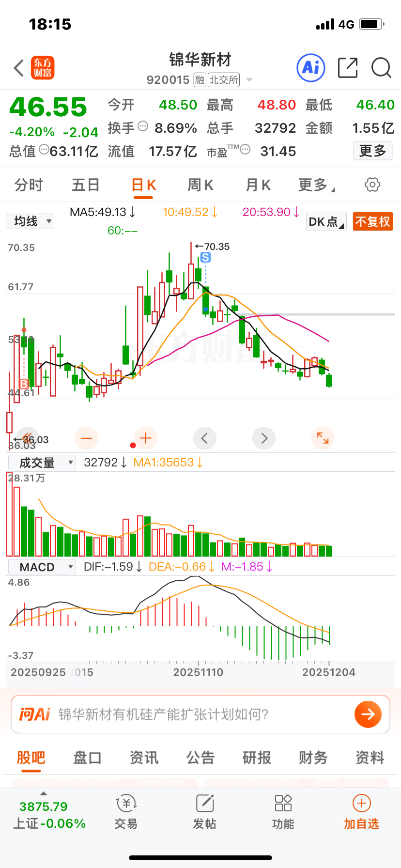This screenshot has height=868, width=401.
Task: Tap the 70.35 high price annotation
Action: pos(212,247)
